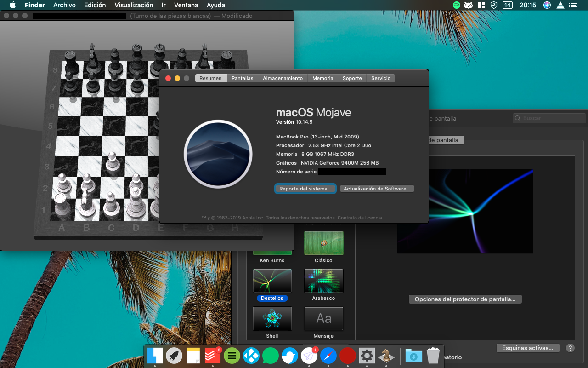This screenshot has height=368, width=588.
Task: Open Todoist with the 6 badge
Action: tap(213, 355)
